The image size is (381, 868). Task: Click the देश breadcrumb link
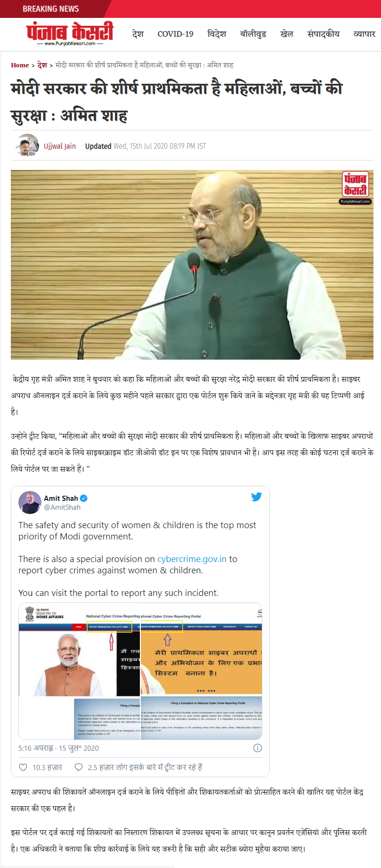[x=42, y=65]
